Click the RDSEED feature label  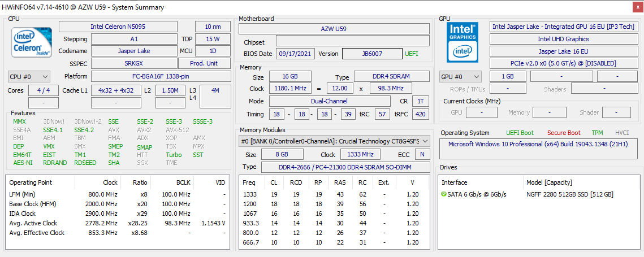click(85, 163)
